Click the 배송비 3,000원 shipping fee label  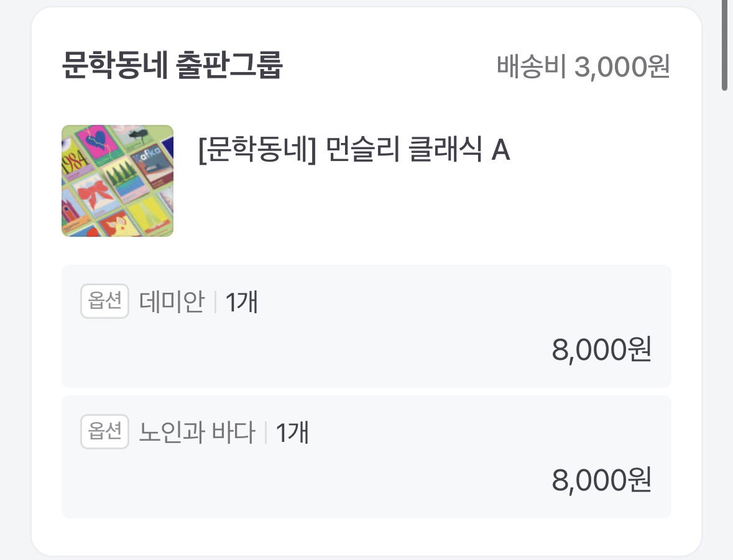583,67
